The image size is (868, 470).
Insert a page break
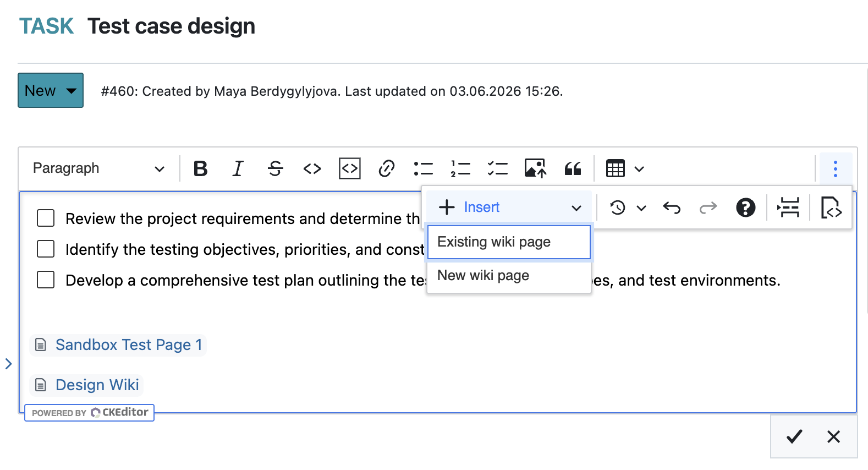(788, 207)
